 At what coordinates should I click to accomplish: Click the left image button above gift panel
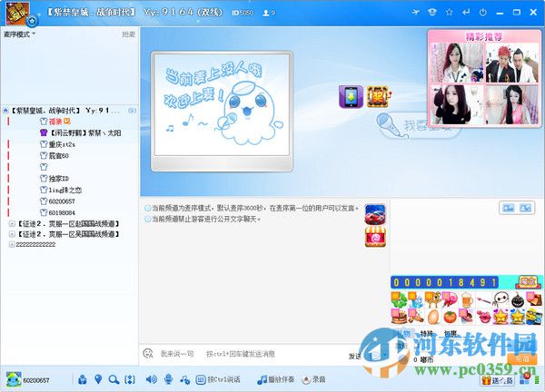pos(509,208)
